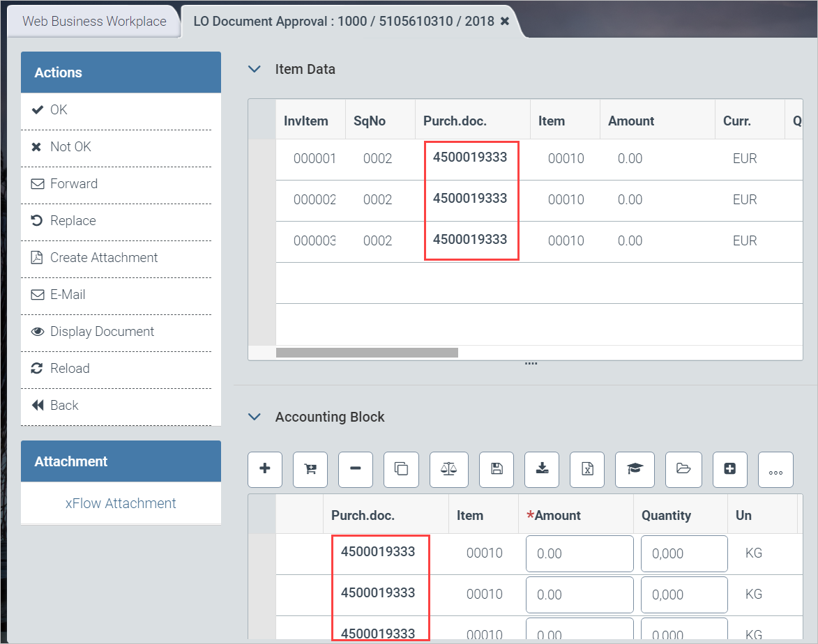Image resolution: width=818 pixels, height=644 pixels.
Task: Collapse the Item Data section
Action: point(255,70)
